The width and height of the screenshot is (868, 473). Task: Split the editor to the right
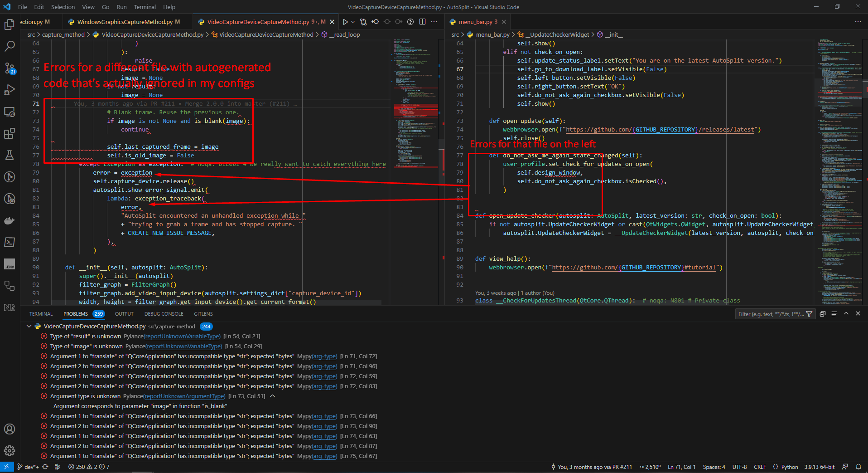pos(422,22)
